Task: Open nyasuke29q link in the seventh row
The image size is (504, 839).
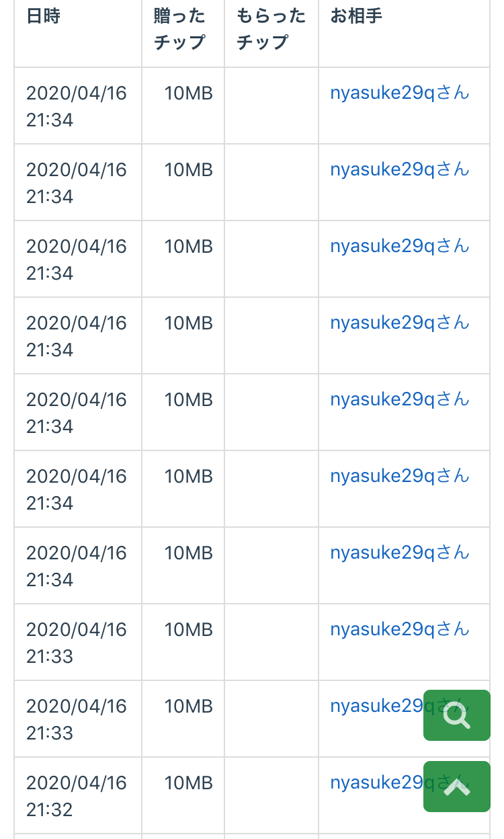Action: click(x=399, y=553)
